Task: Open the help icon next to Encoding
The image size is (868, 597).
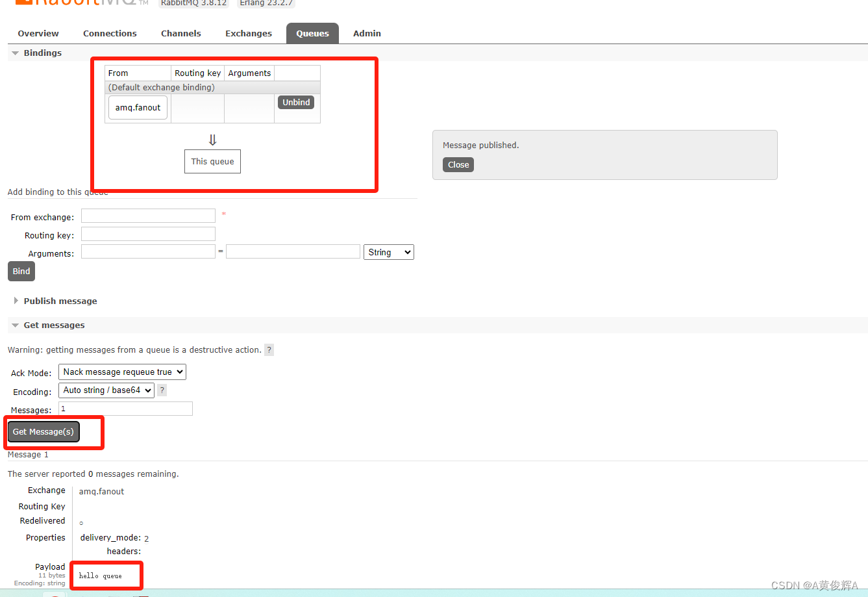Action: point(162,390)
